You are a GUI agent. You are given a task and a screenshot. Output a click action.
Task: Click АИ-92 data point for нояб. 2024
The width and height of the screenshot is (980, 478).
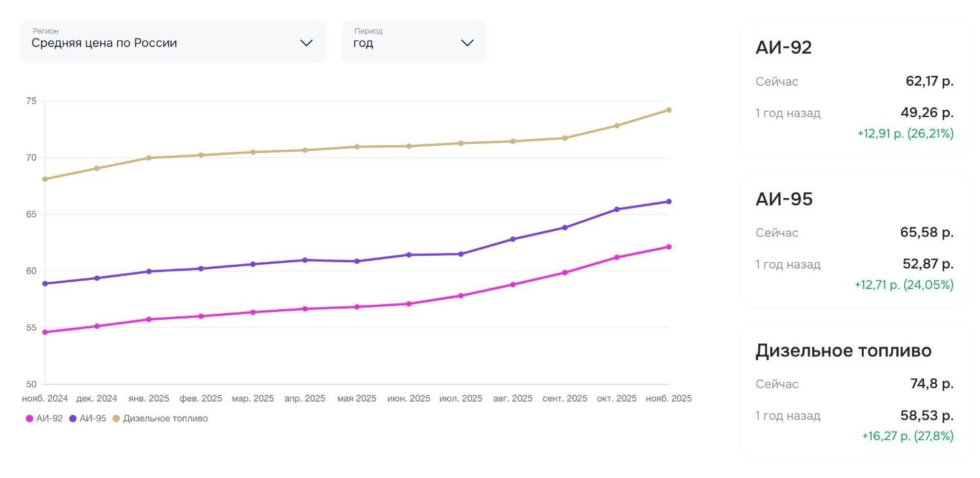click(44, 332)
